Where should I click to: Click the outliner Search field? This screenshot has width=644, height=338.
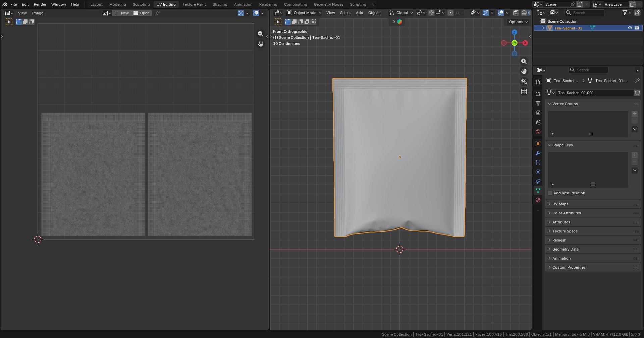(x=585, y=13)
